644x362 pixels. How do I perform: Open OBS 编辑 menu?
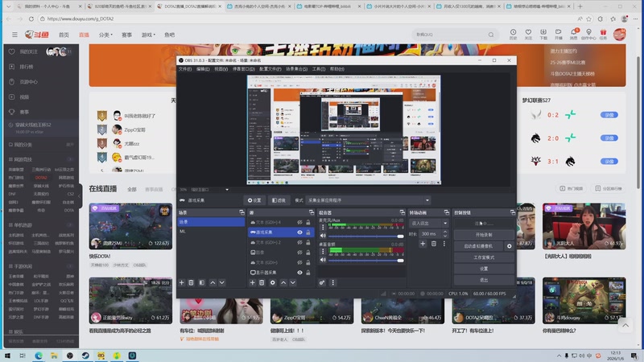click(x=203, y=69)
